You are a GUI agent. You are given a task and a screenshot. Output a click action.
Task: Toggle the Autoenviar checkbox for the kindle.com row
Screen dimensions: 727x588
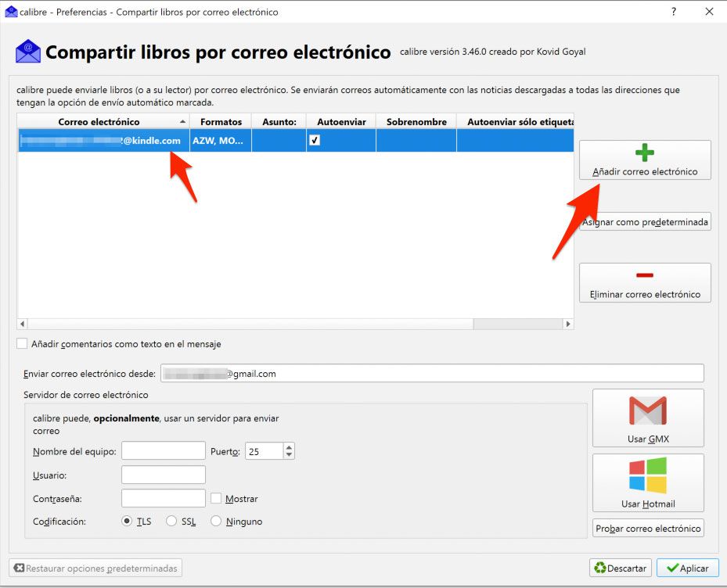315,140
